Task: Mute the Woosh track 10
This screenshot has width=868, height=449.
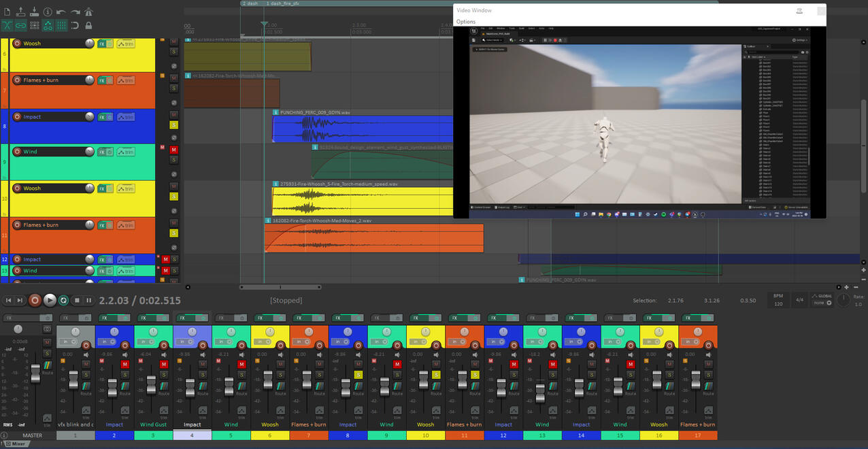Action: (173, 185)
